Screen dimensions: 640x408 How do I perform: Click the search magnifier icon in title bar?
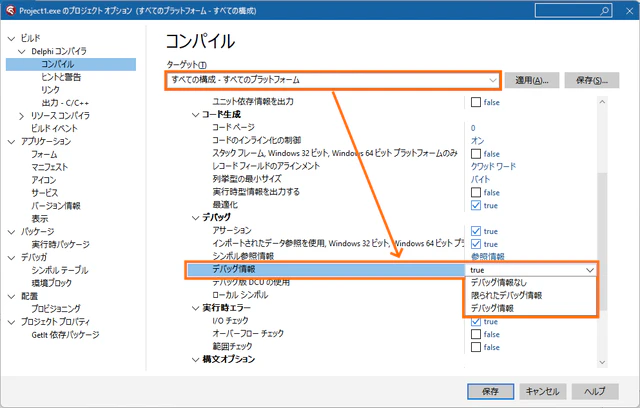(x=604, y=11)
